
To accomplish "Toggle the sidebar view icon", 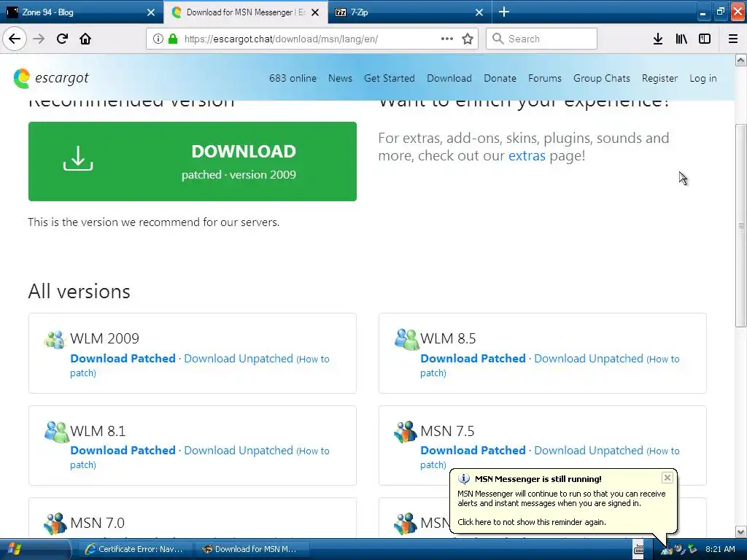I will click(x=705, y=39).
